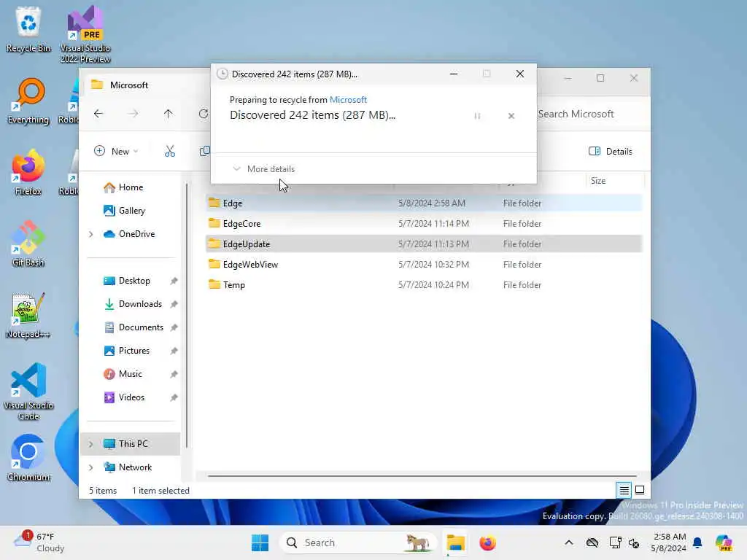Expand the OneDrive tree node
747x560 pixels.
pos(91,234)
